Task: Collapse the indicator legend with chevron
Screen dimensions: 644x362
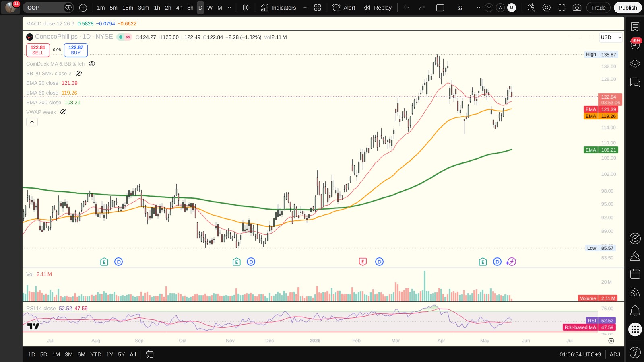Action: point(32,122)
